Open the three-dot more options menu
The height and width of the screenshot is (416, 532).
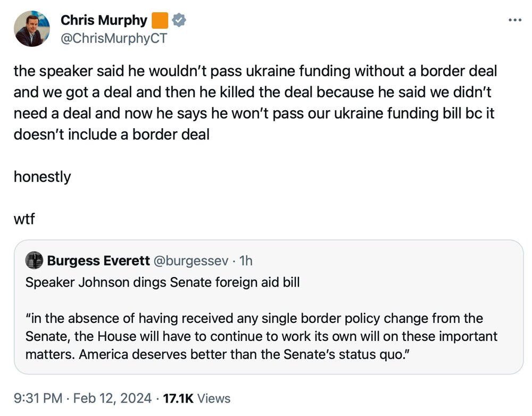pos(515,20)
